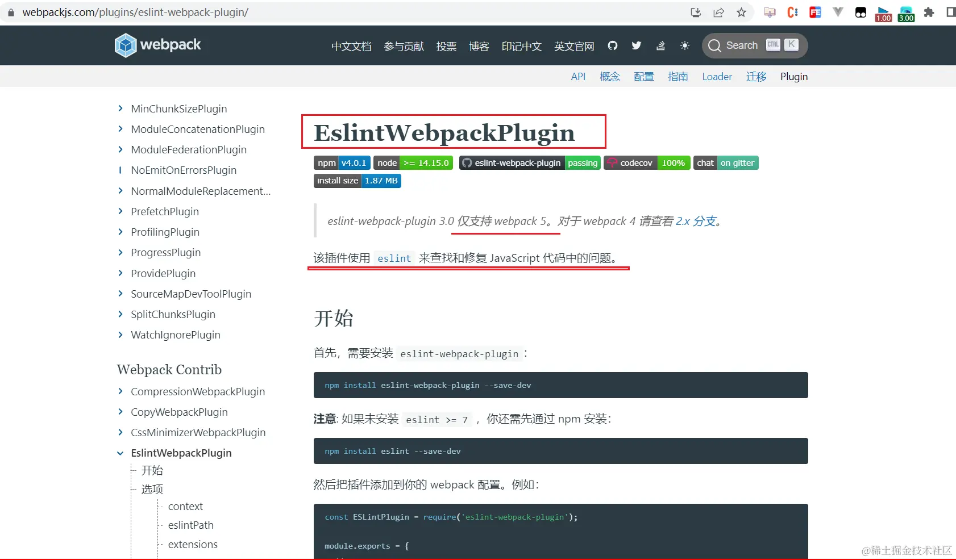Click the npm v4.0.1 badge

pyautogui.click(x=342, y=163)
